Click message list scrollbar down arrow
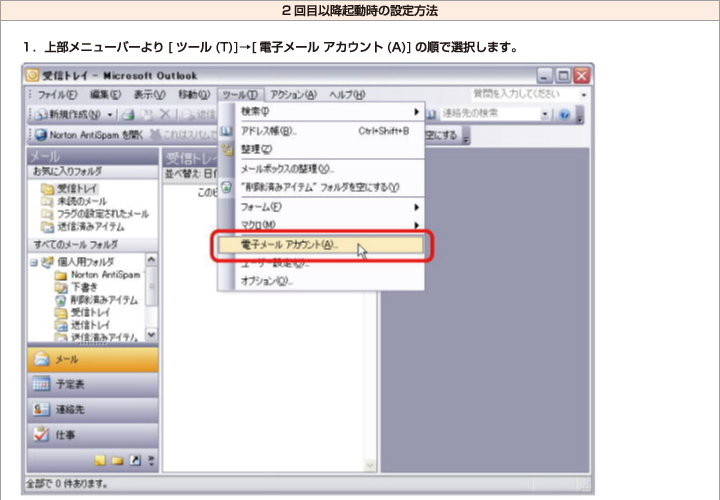Viewport: 720px width, 500px height. 370,465
